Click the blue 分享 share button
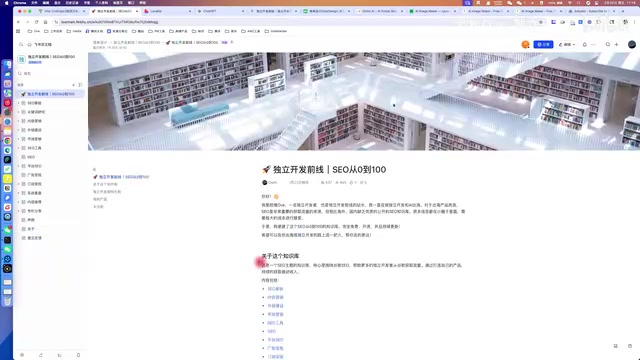This screenshot has height=360, width=640. click(543, 44)
